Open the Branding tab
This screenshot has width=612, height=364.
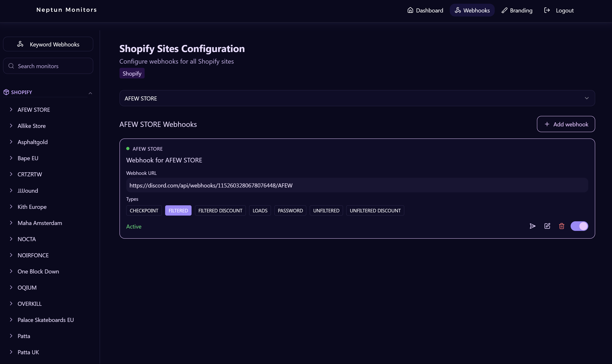coord(517,10)
